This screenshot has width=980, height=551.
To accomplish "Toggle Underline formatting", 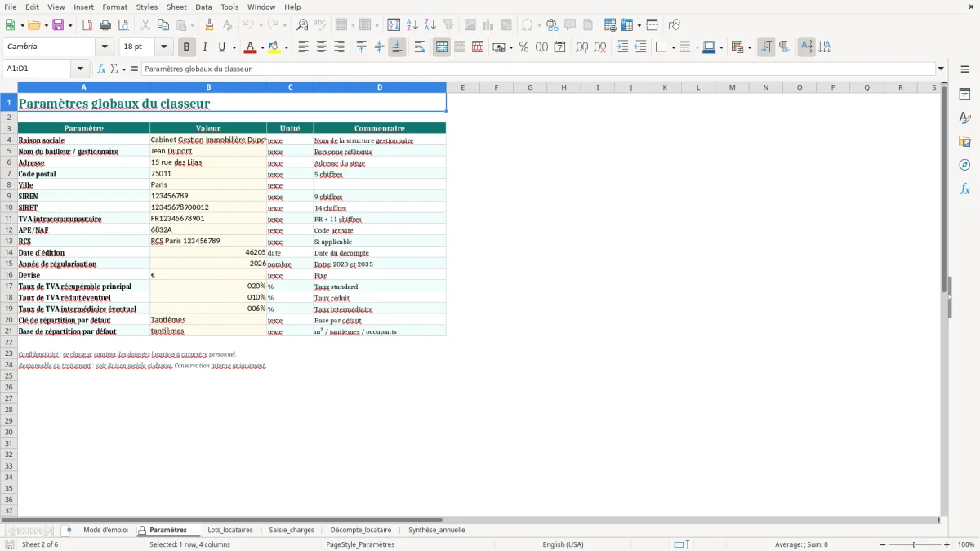I will pyautogui.click(x=221, y=47).
